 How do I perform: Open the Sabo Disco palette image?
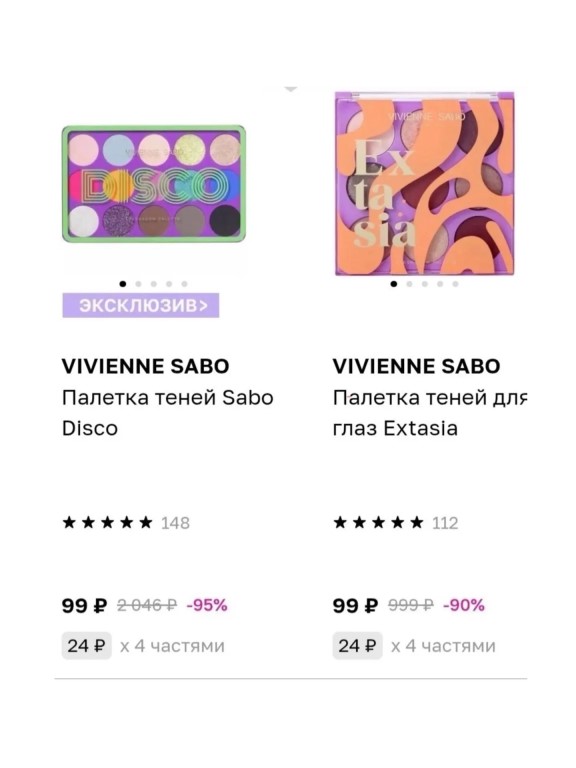click(x=153, y=184)
